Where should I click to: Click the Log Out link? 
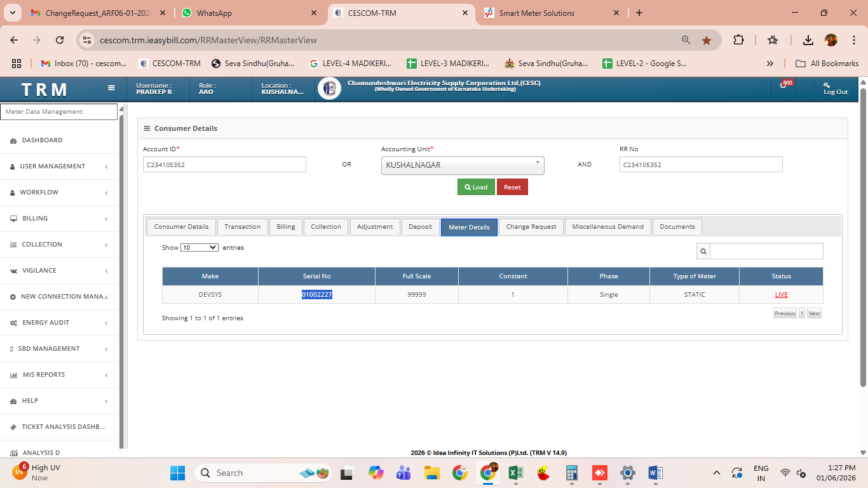tap(836, 88)
